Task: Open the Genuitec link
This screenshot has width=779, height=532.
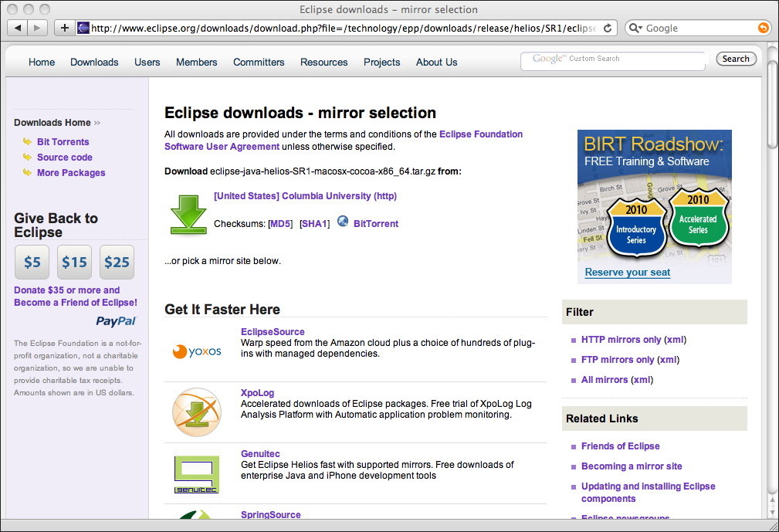Action: (260, 453)
